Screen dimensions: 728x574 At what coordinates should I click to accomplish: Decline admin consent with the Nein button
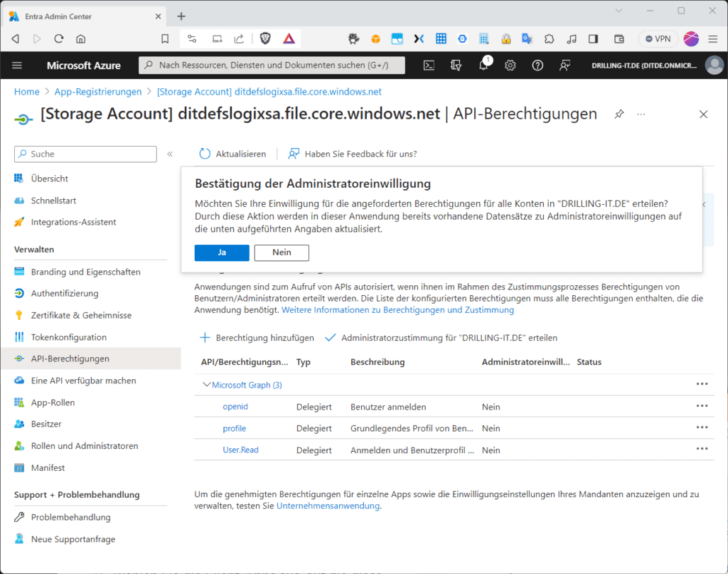click(x=282, y=253)
